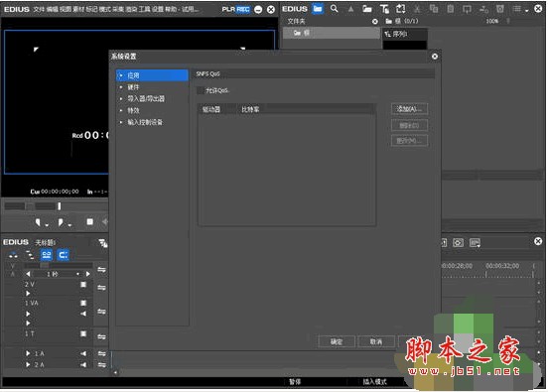Click the scissors cut icon in bin toolbar

point(417,9)
